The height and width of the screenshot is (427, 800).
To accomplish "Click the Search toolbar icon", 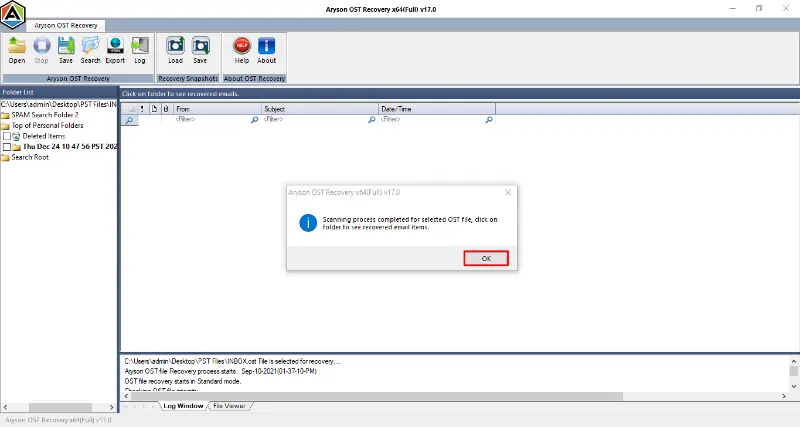I will (90, 50).
